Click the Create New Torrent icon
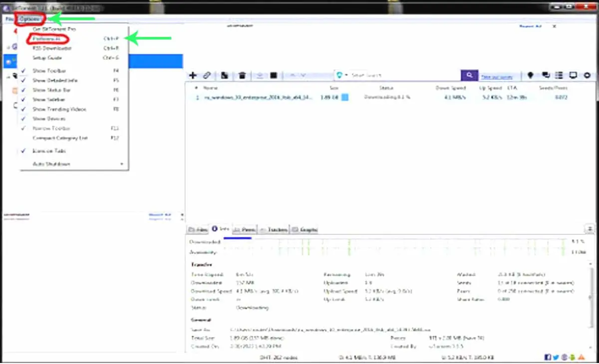Viewport: 599px width, 364px height. pyautogui.click(x=225, y=75)
